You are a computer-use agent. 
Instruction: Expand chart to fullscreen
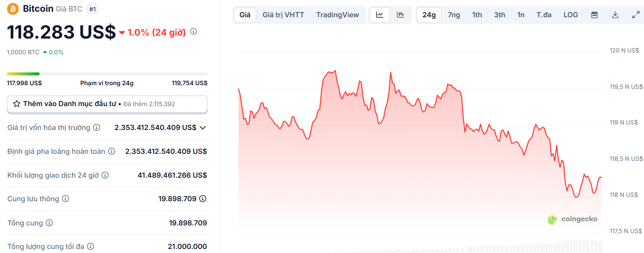636,15
